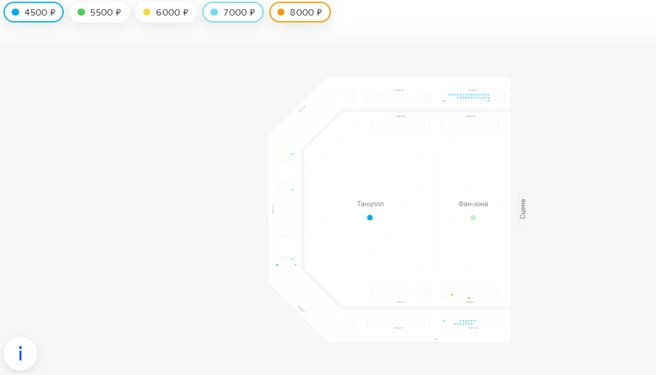Viewport: 656px width, 375px height.
Task: Click the Сцена stage label
Action: (523, 209)
